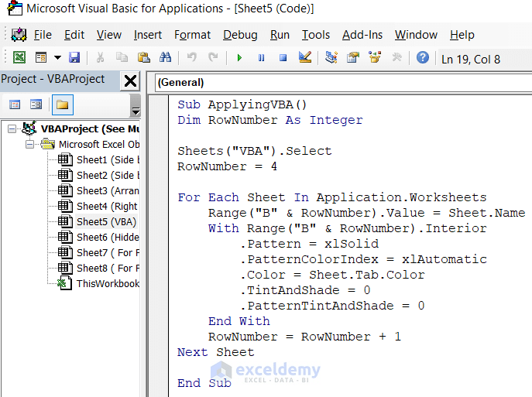Open the Format menu

(x=192, y=35)
